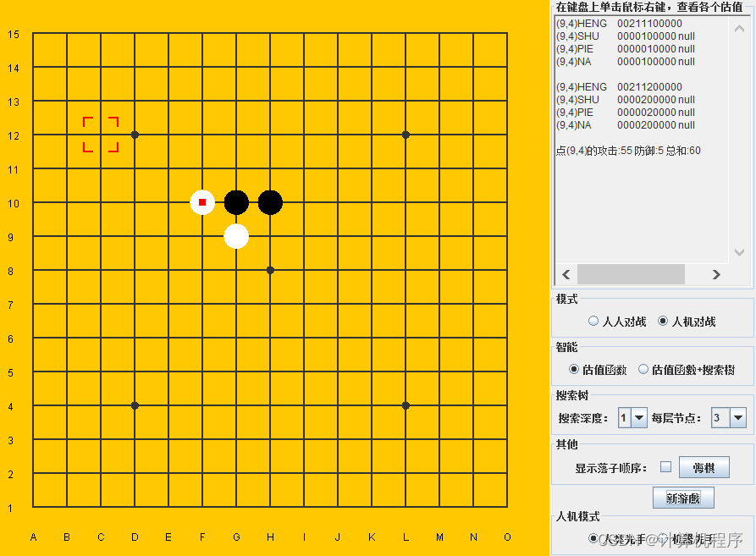Click the black stone at G10
Viewport: 756px width, 556px height.
[236, 203]
